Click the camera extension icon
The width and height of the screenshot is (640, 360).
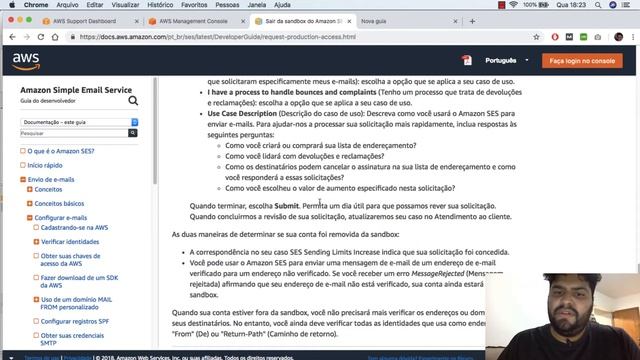(x=598, y=37)
